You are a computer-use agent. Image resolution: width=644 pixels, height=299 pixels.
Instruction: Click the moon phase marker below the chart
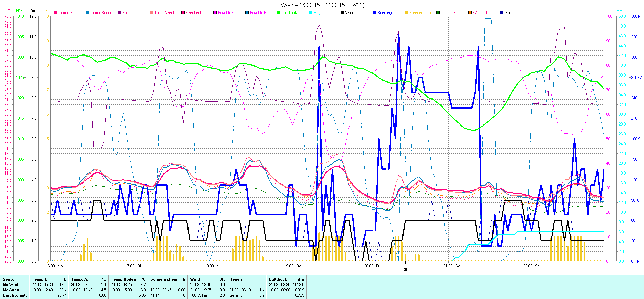(x=405, y=269)
